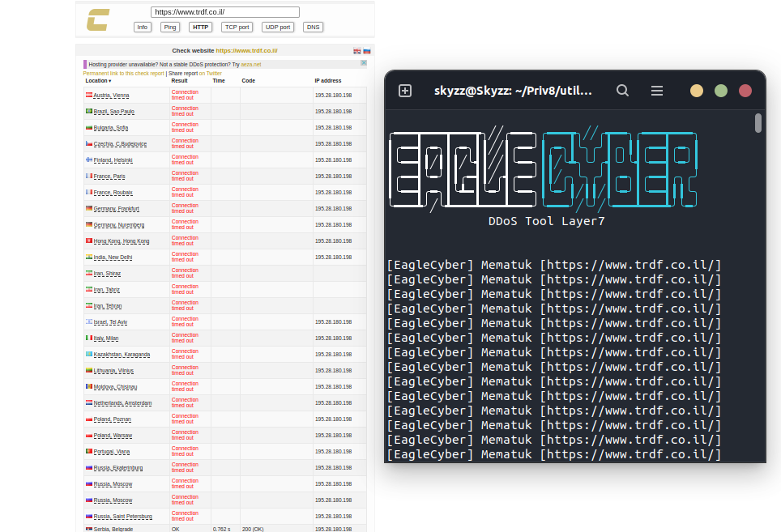Click the Poland, Warsaw location
The width and height of the screenshot is (781, 532).
(x=113, y=436)
